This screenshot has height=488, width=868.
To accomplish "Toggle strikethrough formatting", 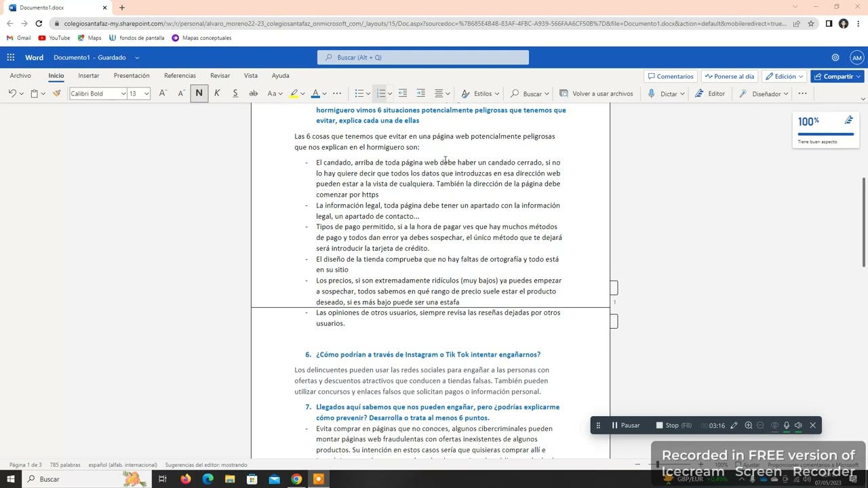I will 253,94.
